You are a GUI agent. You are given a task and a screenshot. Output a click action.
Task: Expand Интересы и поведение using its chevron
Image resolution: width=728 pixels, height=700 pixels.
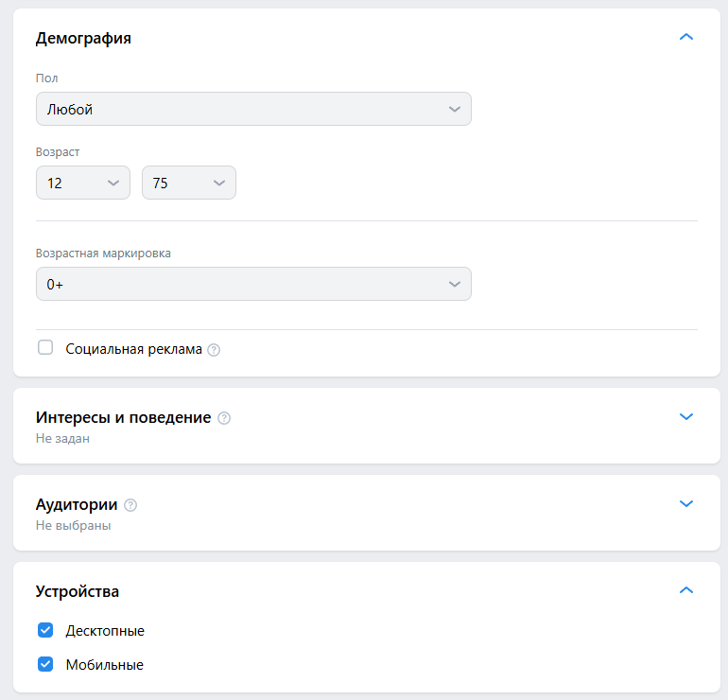click(x=685, y=416)
